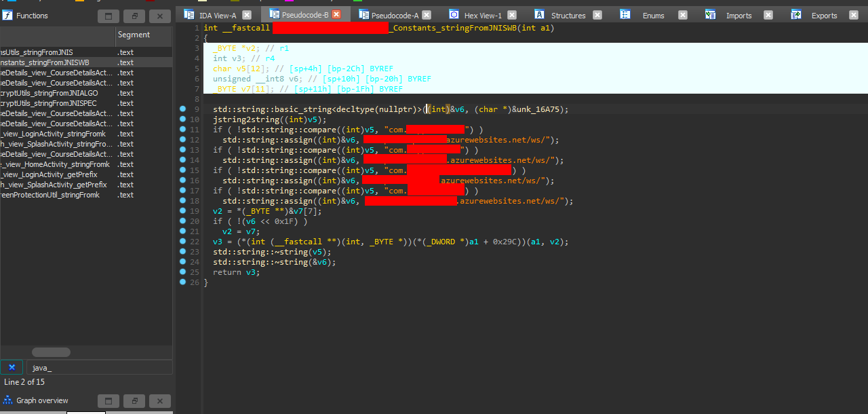The height and width of the screenshot is (414, 868).
Task: Click 'return v3;' on line 25
Action: point(236,272)
